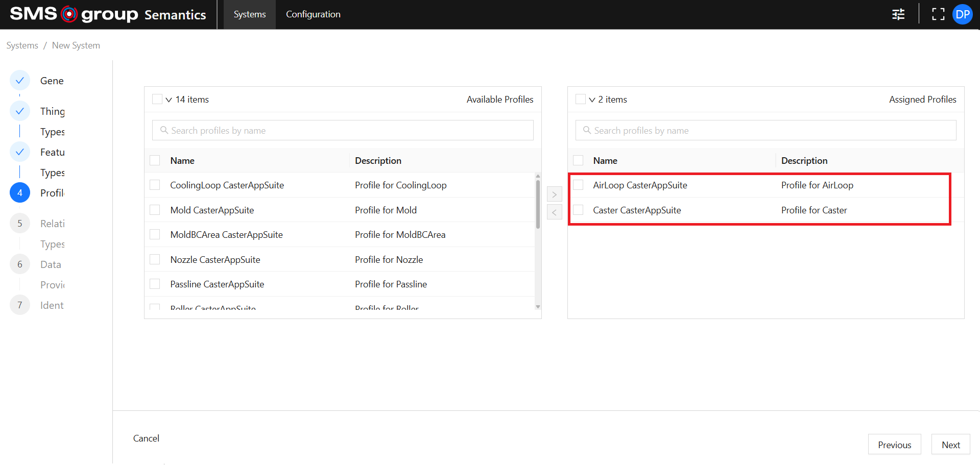Click 'Nozzle CasterAppSuite' name text
This screenshot has height=465, width=980.
pos(215,259)
